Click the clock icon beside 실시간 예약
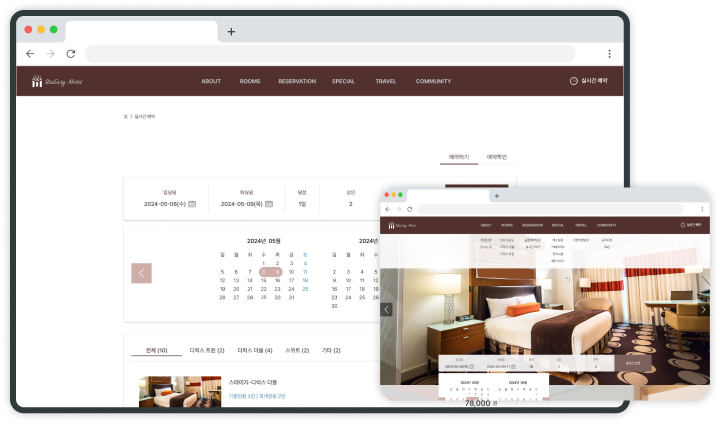 click(x=573, y=81)
